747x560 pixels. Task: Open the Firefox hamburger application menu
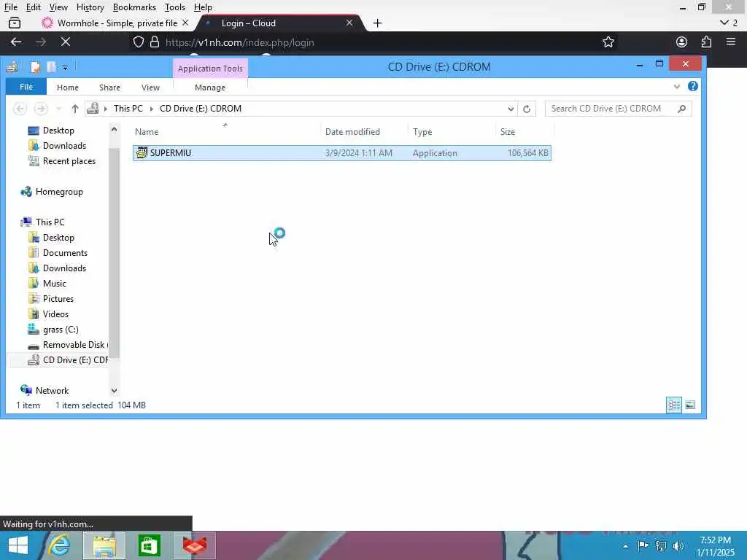coord(731,42)
